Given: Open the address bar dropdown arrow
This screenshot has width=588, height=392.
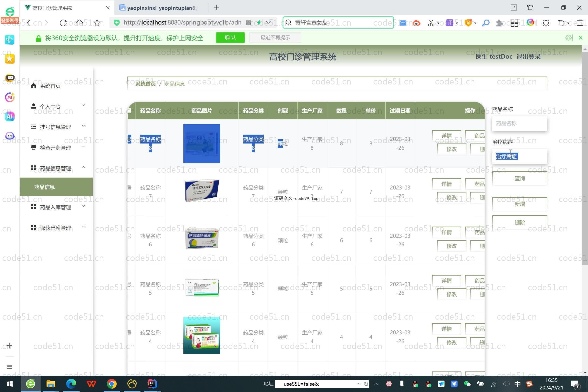Looking at the screenshot, I should click(269, 23).
